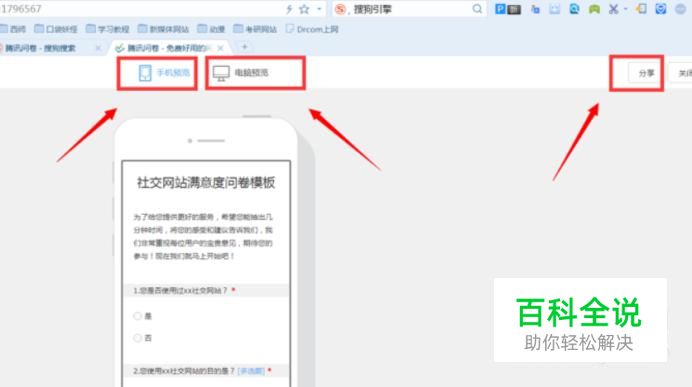Close the 腾讯问卷 - 搜狗搜索 tab
The height and width of the screenshot is (387, 692).
(98, 48)
